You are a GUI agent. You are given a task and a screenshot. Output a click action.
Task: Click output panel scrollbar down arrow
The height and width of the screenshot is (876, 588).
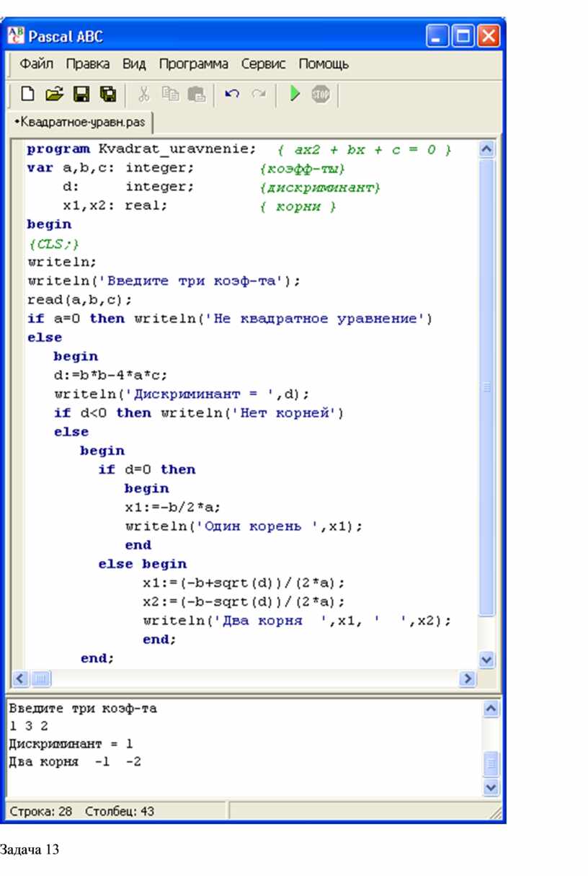pos(491,787)
